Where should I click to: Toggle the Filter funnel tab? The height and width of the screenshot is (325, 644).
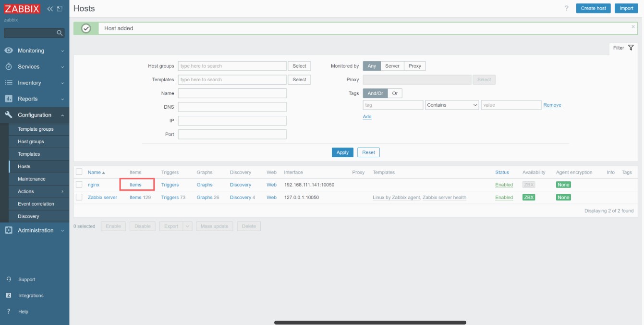pyautogui.click(x=624, y=48)
